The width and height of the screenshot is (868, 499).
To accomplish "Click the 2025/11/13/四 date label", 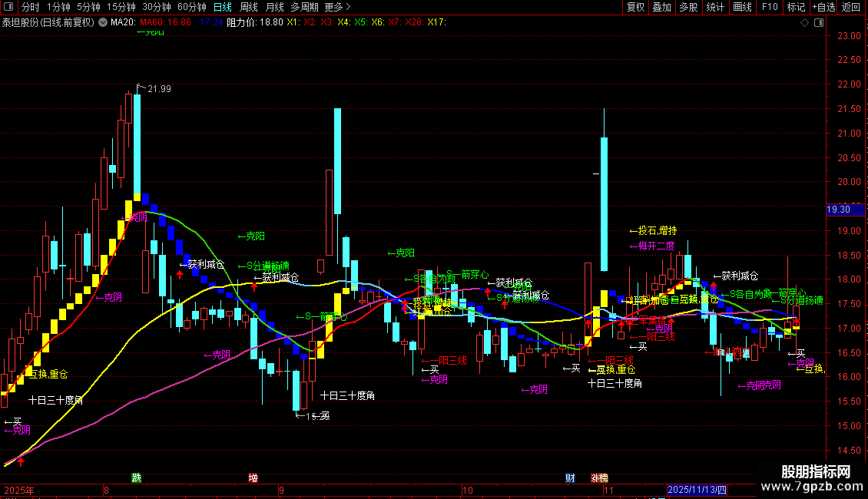I will coord(697,490).
